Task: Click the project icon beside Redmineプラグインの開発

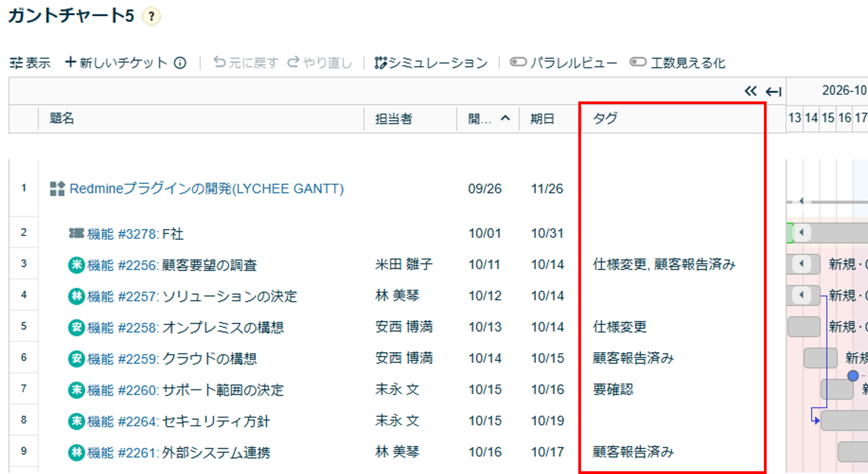Action: click(57, 189)
